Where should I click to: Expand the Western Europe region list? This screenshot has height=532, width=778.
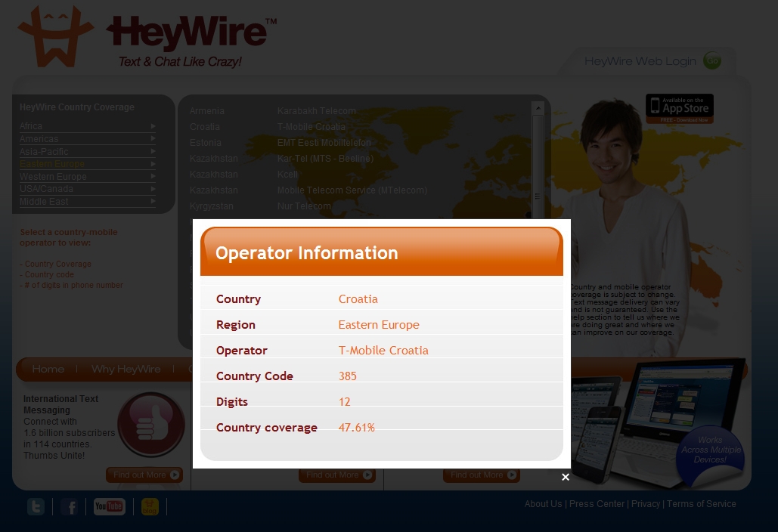coord(87,177)
